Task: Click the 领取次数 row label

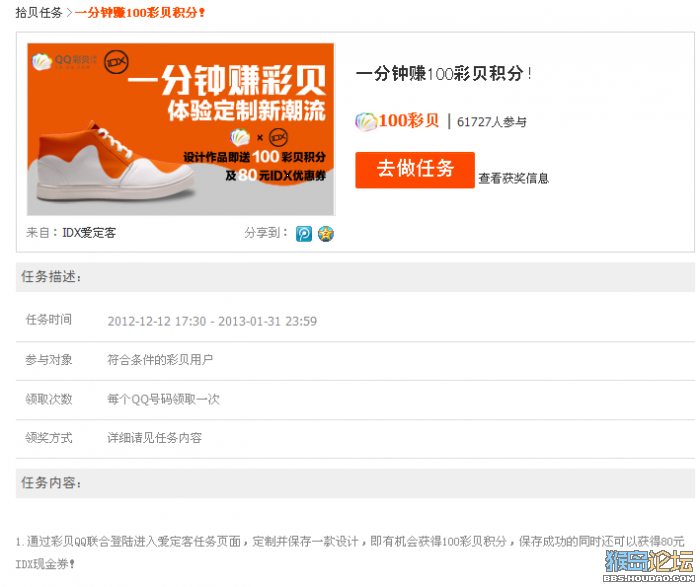Action: click(49, 399)
